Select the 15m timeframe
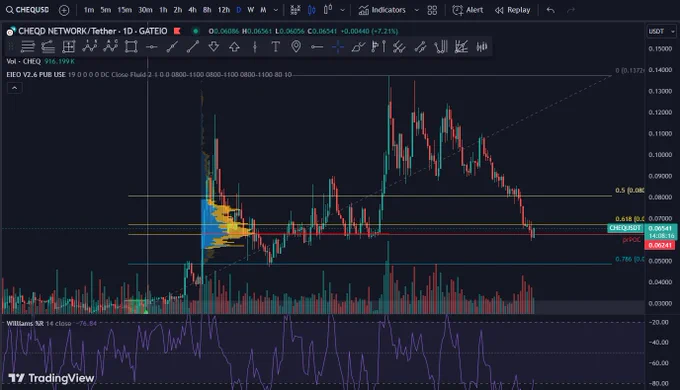This screenshot has width=680, height=390. [x=124, y=10]
